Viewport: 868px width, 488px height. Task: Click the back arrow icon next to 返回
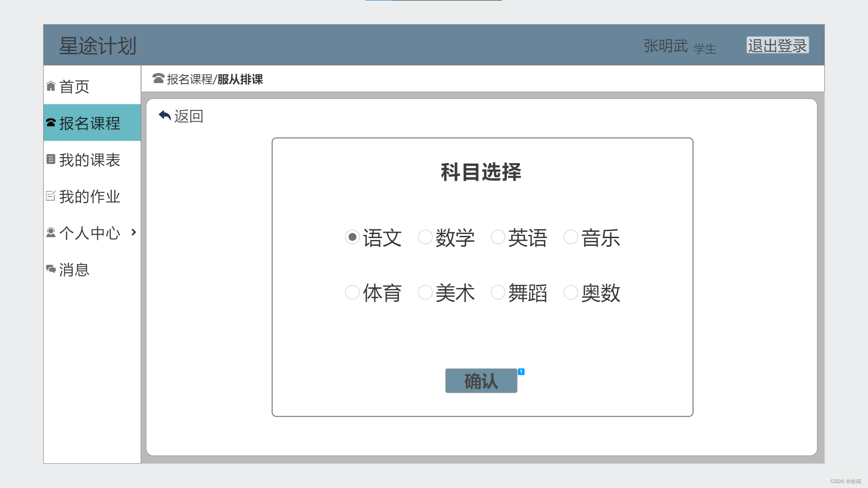tap(165, 116)
